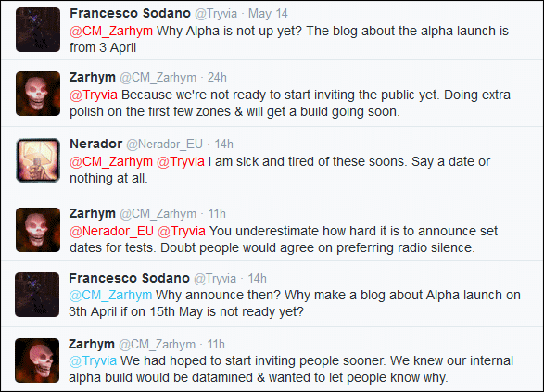The image size is (544, 392).
Task: Open the red @Nerador_EU mention in Zarhym's reply
Action: point(111,231)
